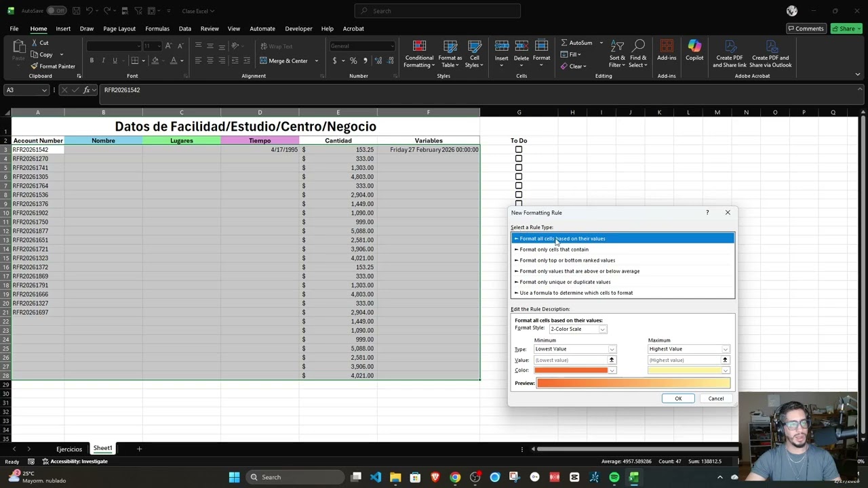The width and height of the screenshot is (868, 488).
Task: Click Accessibility: Investigate in status bar
Action: pyautogui.click(x=75, y=462)
